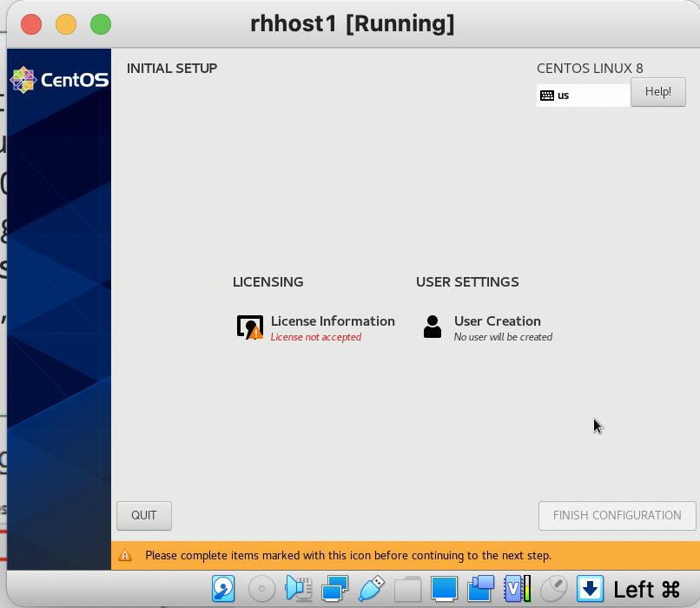
Task: Maximize the rhhost1 window with green button
Action: point(101,24)
